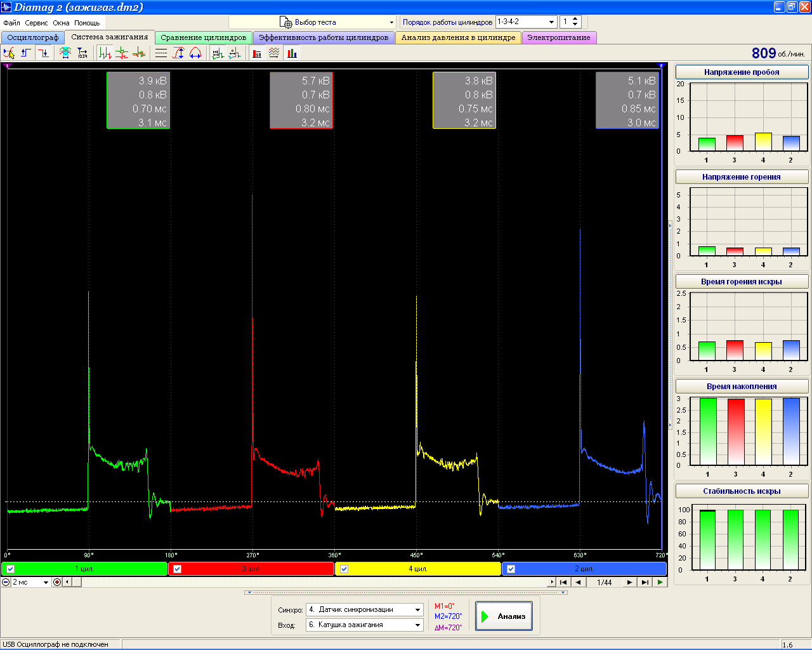The image size is (812, 650).
Task: Click the green-red sequential spark display icon
Action: 105,53
